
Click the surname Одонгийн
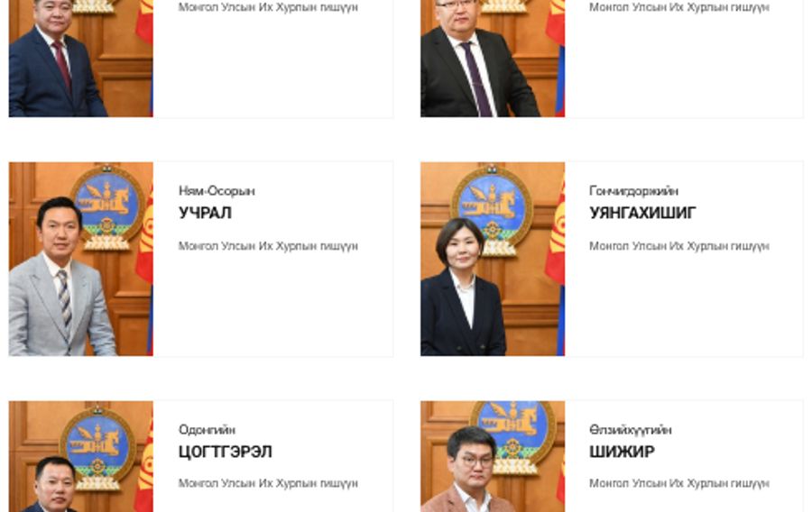[208, 430]
